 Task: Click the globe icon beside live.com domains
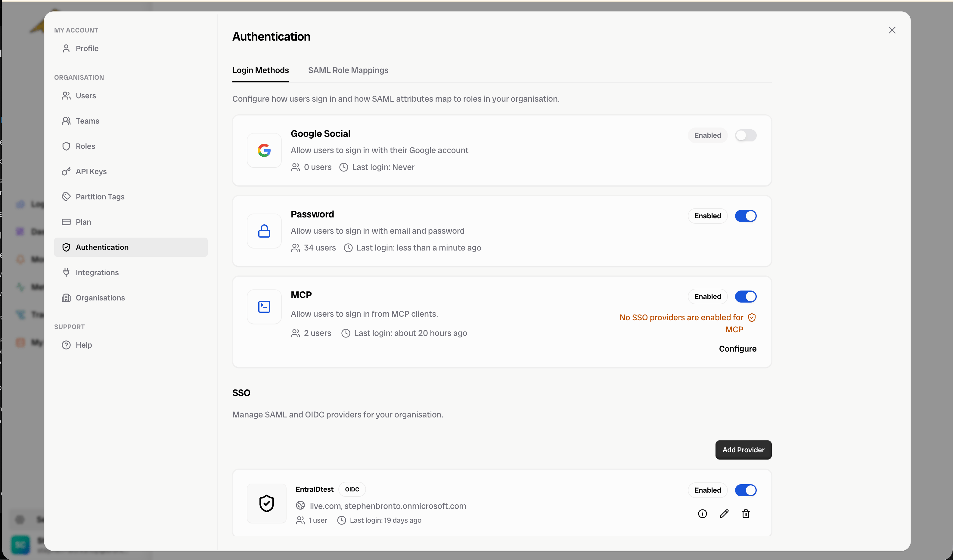pos(300,506)
